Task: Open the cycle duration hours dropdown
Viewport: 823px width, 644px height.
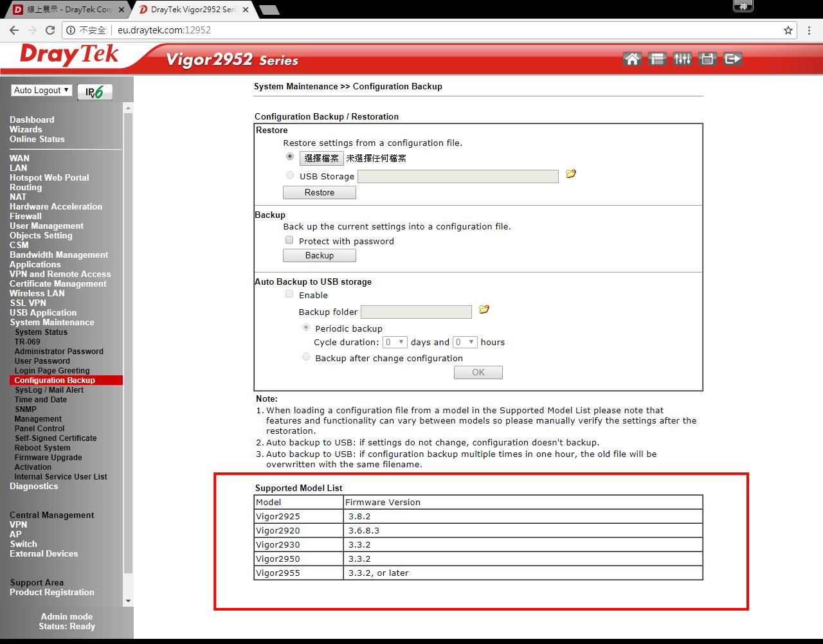Action: tap(465, 342)
